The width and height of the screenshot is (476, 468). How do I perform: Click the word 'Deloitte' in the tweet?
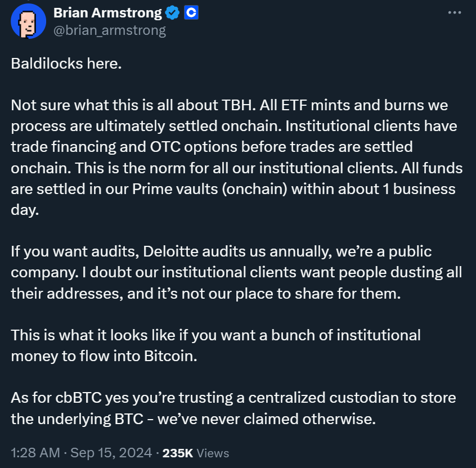click(x=170, y=251)
